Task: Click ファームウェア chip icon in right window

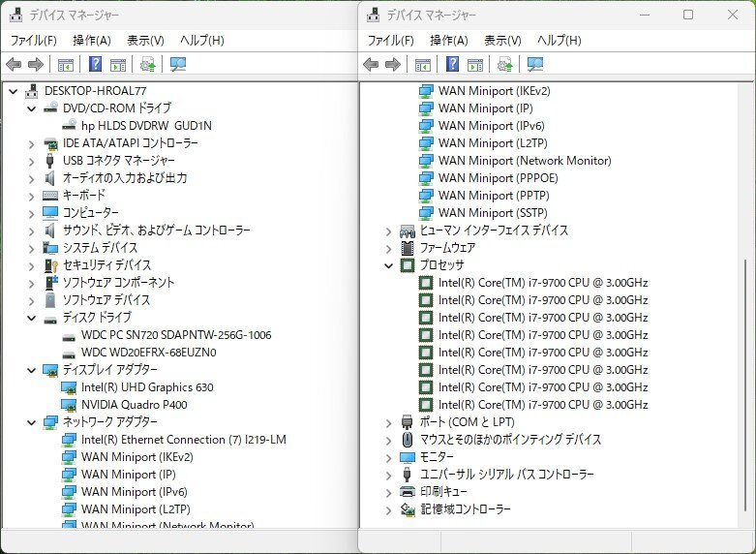Action: click(408, 248)
